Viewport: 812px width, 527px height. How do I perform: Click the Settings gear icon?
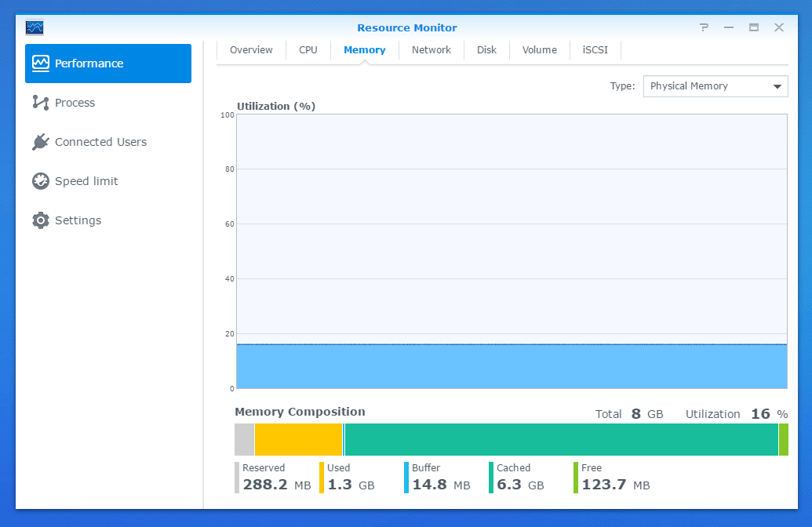pyautogui.click(x=41, y=220)
